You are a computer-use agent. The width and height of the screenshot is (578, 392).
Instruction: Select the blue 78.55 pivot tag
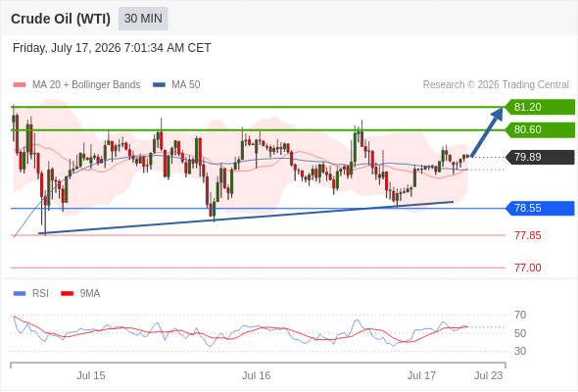(540, 208)
